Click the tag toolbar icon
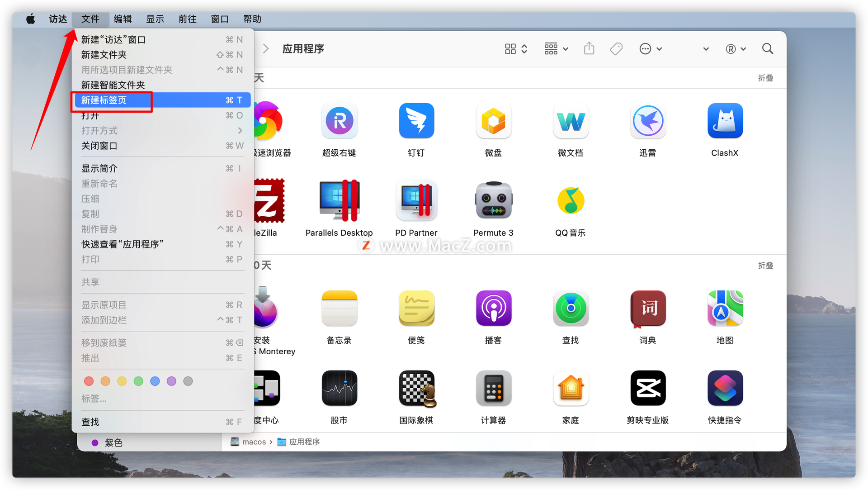 click(616, 49)
